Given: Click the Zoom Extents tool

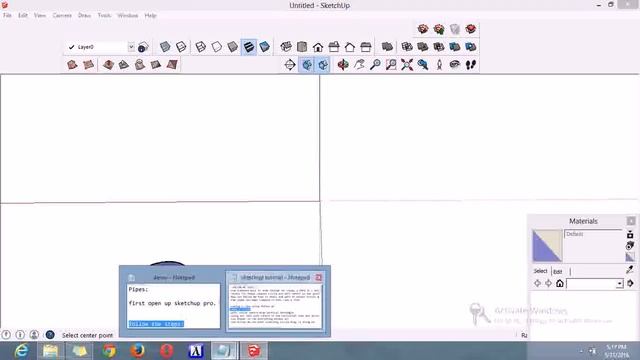Looking at the screenshot, I should click(407, 64).
